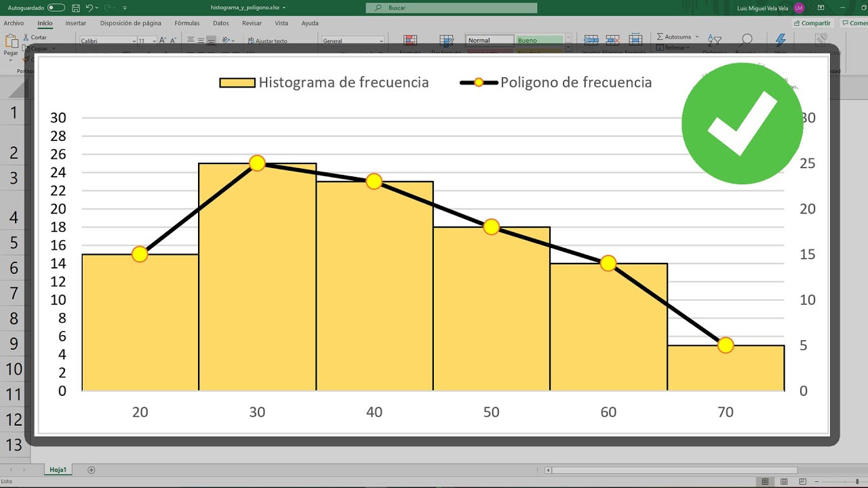
Task: Click the Dar formato como tabla icon
Action: click(x=446, y=41)
